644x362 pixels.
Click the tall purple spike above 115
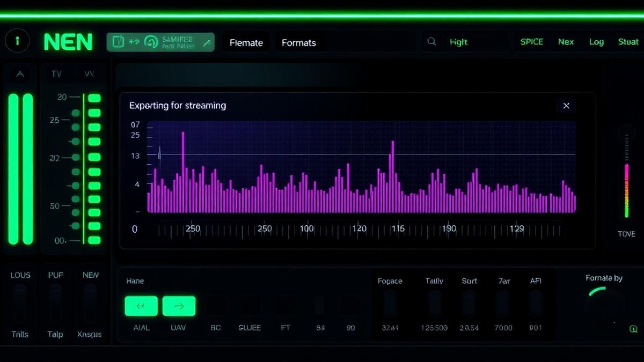[393, 176]
